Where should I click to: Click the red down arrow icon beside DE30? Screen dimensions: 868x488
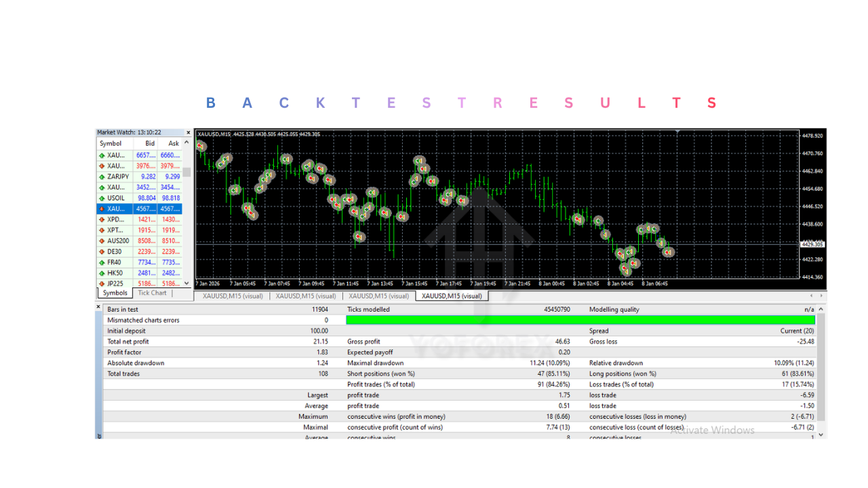pos(102,251)
